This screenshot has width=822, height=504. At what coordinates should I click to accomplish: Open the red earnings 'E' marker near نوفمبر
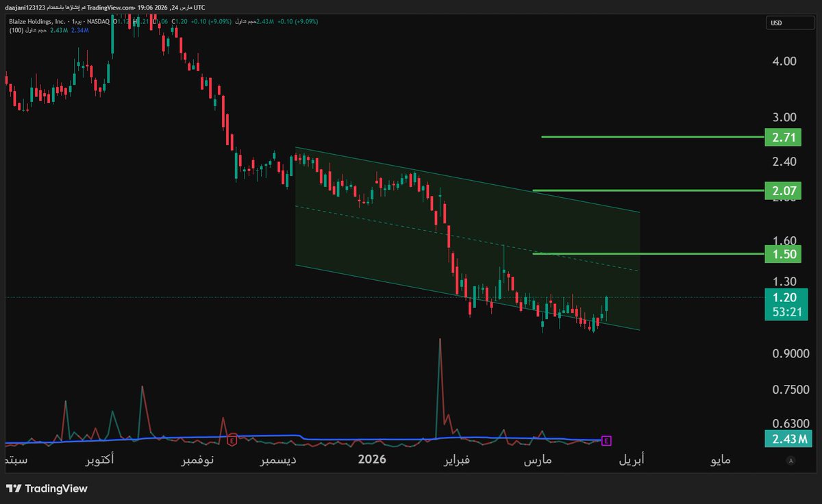232,440
